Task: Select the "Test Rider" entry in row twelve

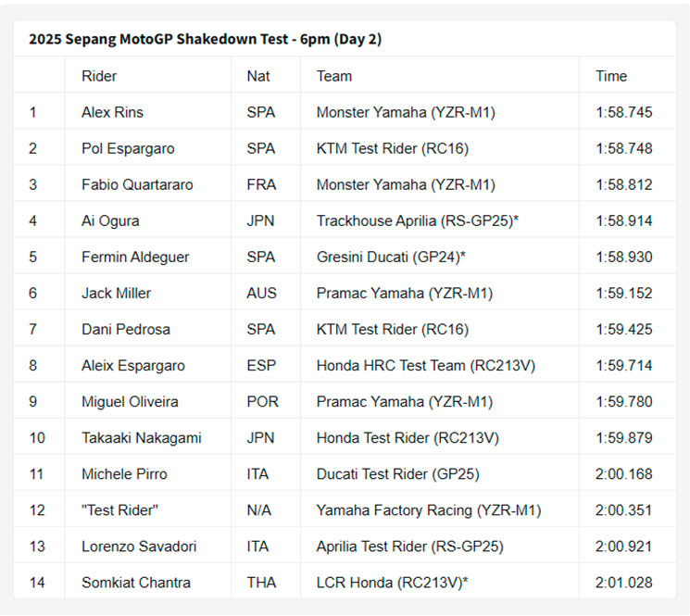Action: (x=119, y=510)
